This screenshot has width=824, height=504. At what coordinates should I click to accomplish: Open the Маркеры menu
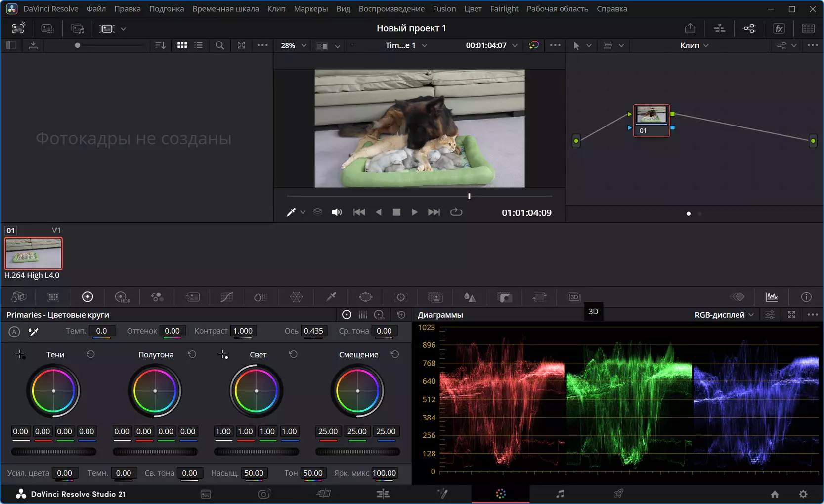point(310,9)
